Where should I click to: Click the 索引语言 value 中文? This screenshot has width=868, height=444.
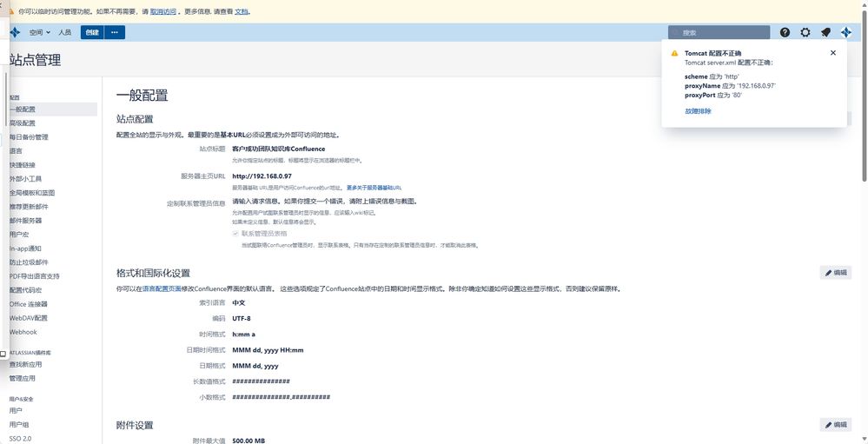click(x=239, y=303)
